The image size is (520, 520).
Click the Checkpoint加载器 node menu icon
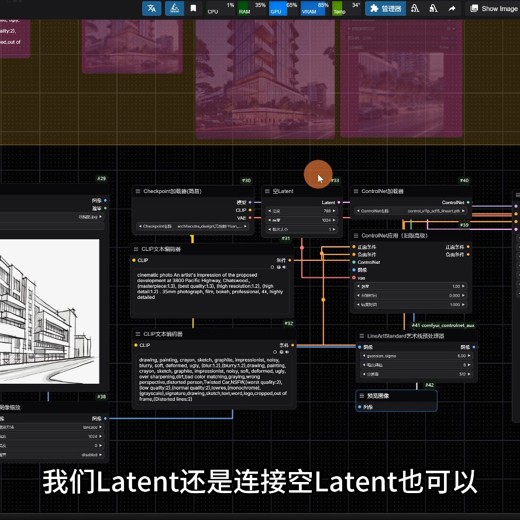138,191
